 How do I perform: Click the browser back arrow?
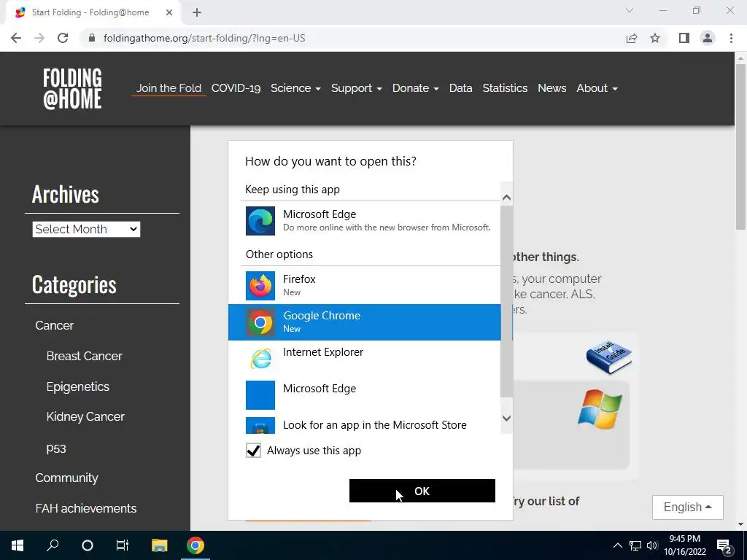(16, 38)
